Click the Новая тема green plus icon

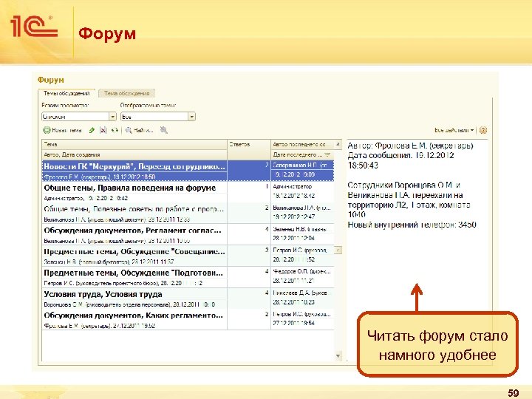click(x=47, y=130)
